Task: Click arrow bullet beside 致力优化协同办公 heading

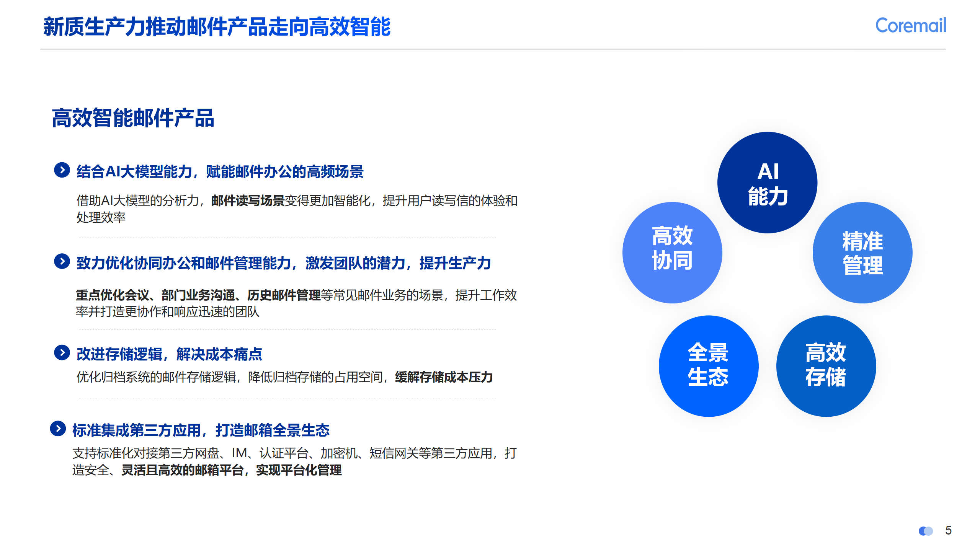Action: point(62,261)
